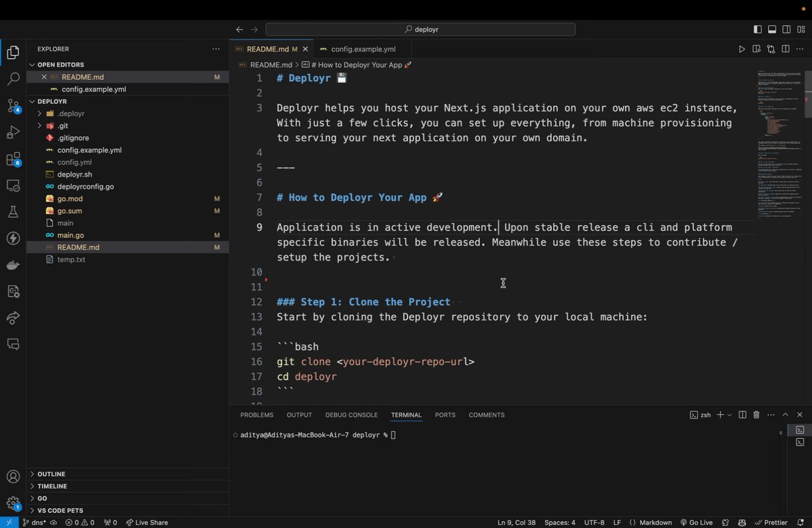Open editor More Actions ellipsis
This screenshot has width=812, height=528.
click(800, 49)
